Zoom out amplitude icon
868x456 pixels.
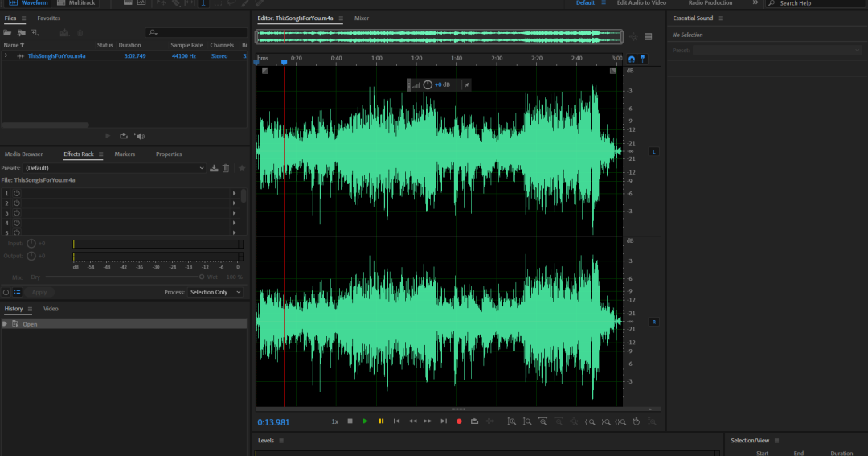pyautogui.click(x=527, y=421)
